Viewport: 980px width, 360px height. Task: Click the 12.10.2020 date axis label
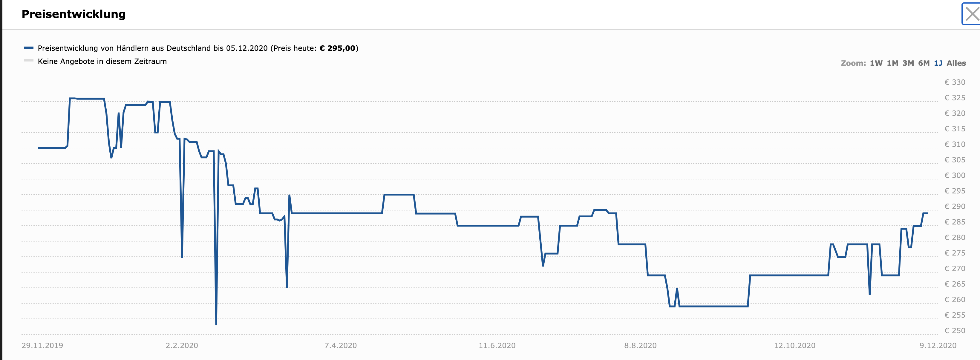click(794, 346)
